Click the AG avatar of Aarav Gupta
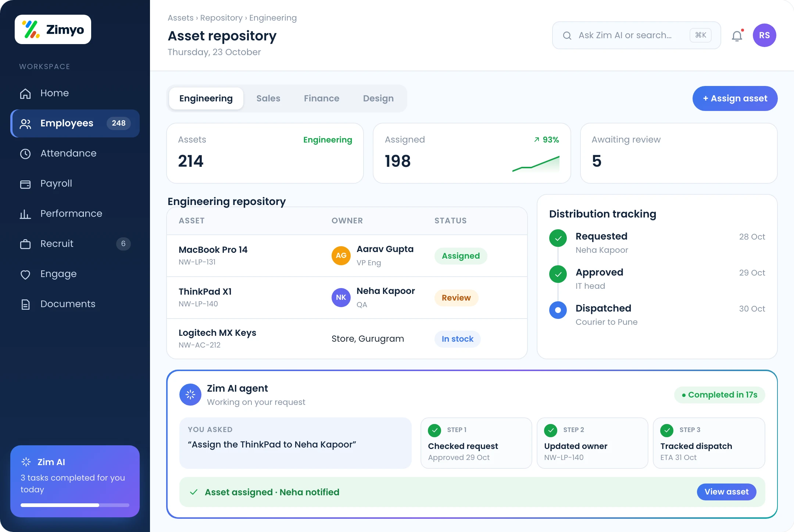This screenshot has height=532, width=794. (x=341, y=255)
